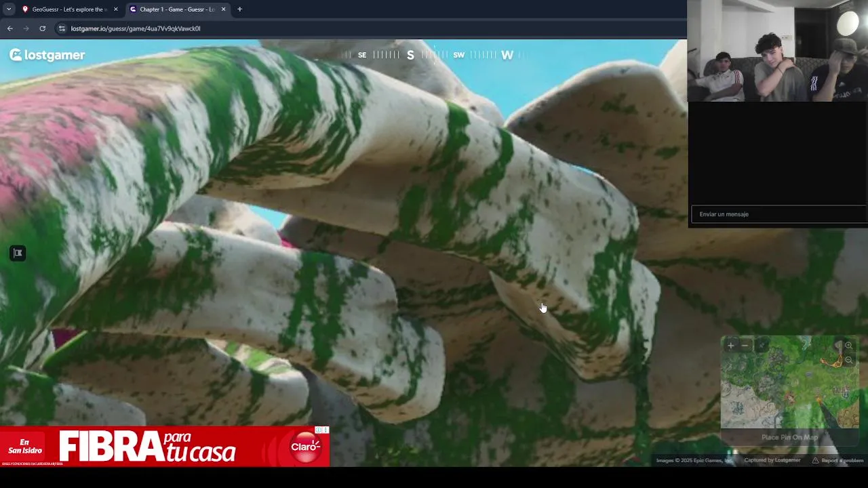Go forward in browser history
The image size is (868, 488).
click(x=26, y=28)
